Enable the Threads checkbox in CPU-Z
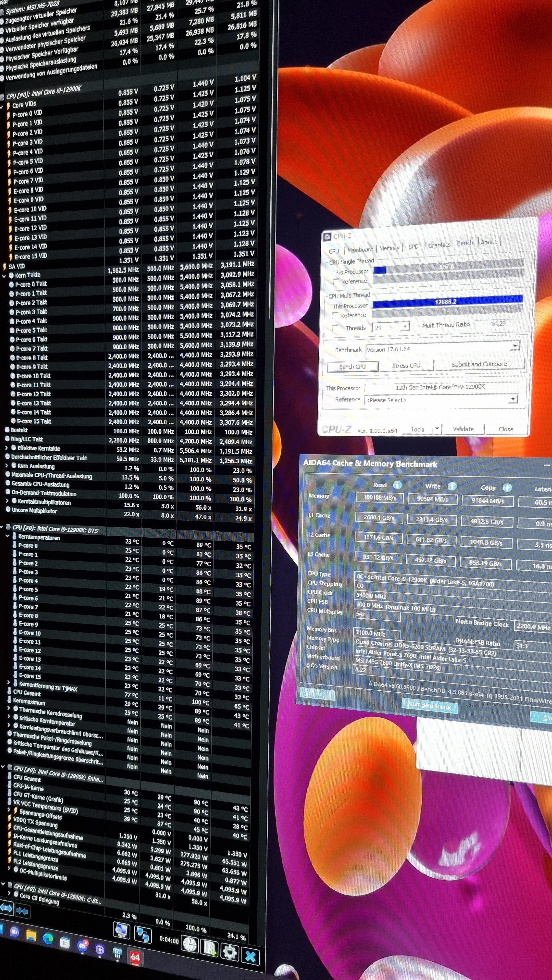The height and width of the screenshot is (980, 552). pos(335,328)
